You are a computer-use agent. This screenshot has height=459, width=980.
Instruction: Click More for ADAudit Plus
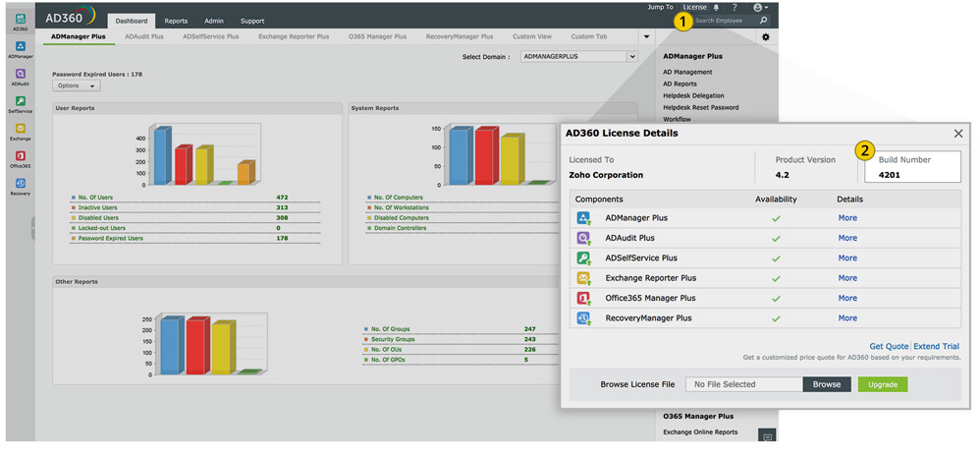[847, 238]
